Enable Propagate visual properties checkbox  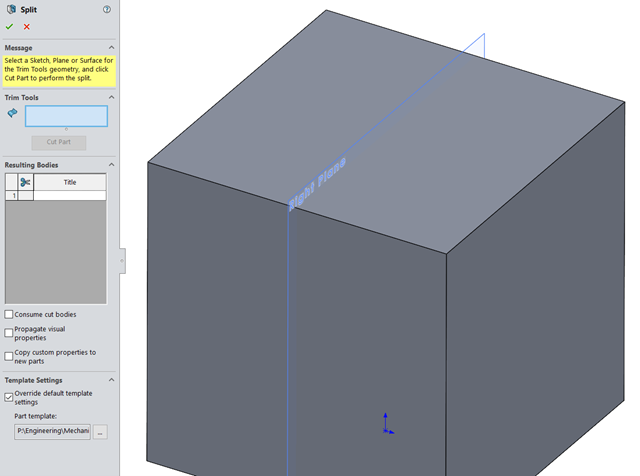point(9,333)
